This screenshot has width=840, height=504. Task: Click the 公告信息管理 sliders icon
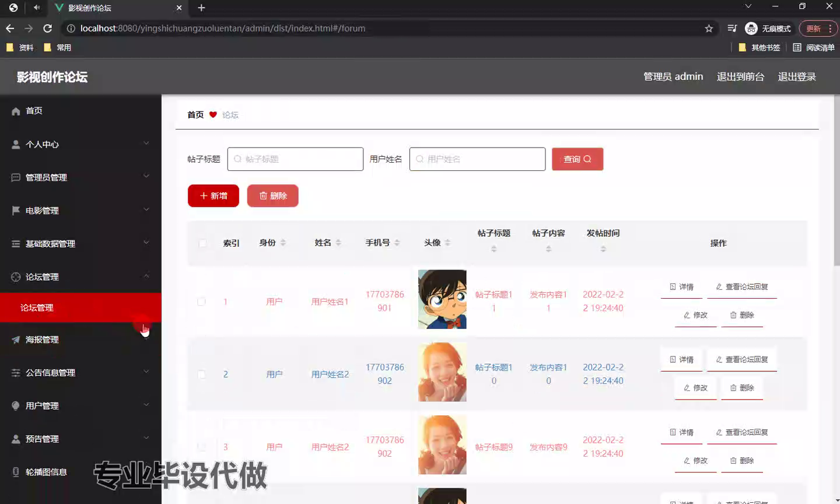pos(16,373)
